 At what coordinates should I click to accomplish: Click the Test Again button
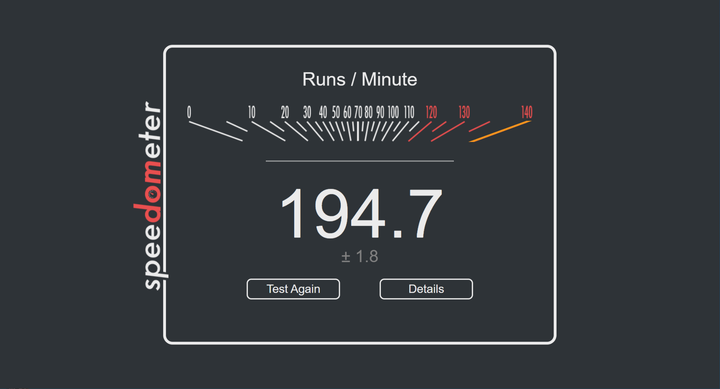point(293,289)
